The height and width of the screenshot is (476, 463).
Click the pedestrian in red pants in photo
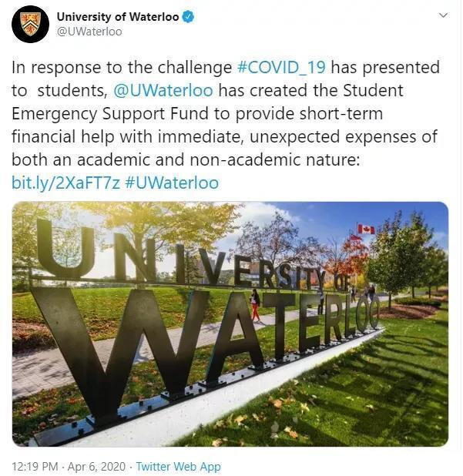tap(255, 305)
